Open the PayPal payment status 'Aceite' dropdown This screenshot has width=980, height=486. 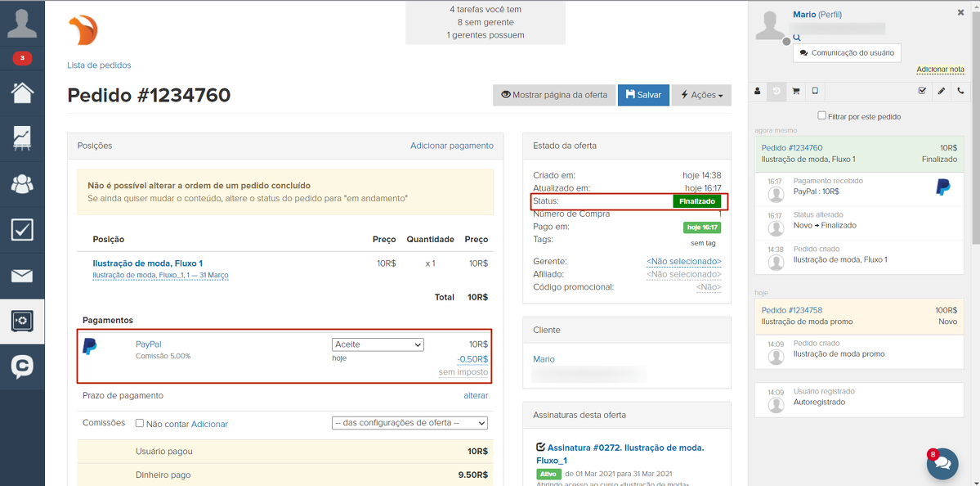click(378, 344)
